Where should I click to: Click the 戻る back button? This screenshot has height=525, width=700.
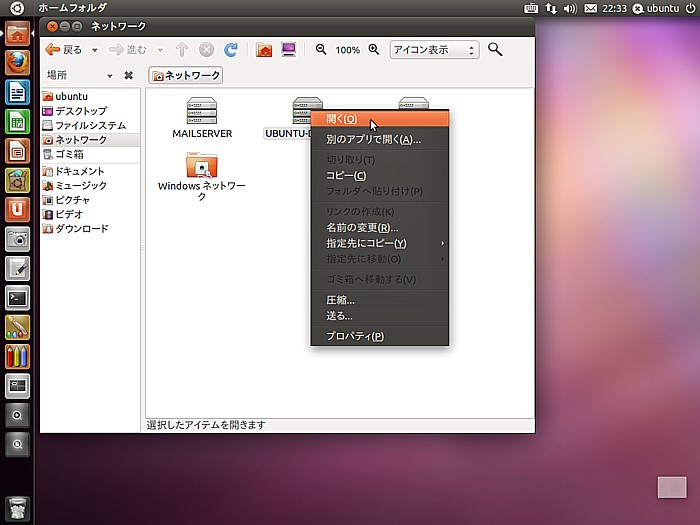click(x=64, y=49)
